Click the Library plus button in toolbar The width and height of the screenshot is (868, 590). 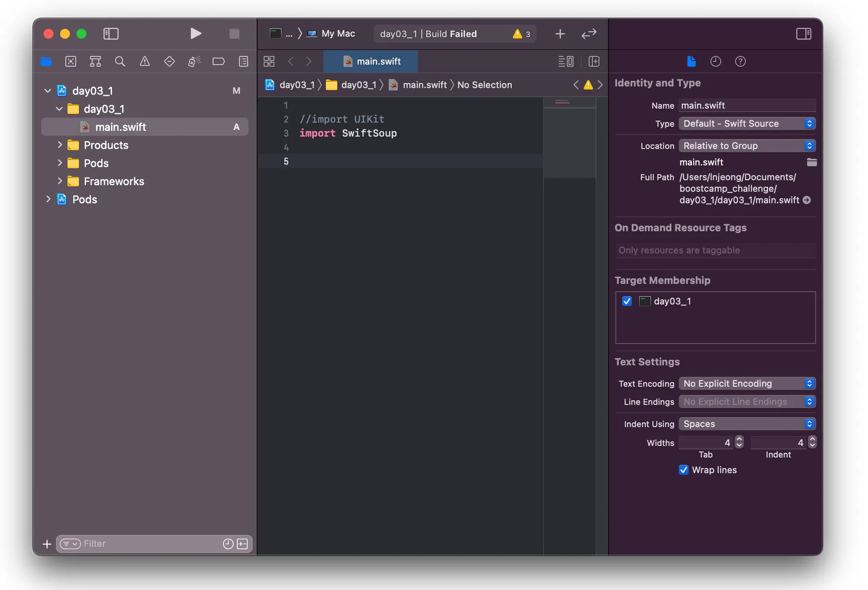(560, 33)
